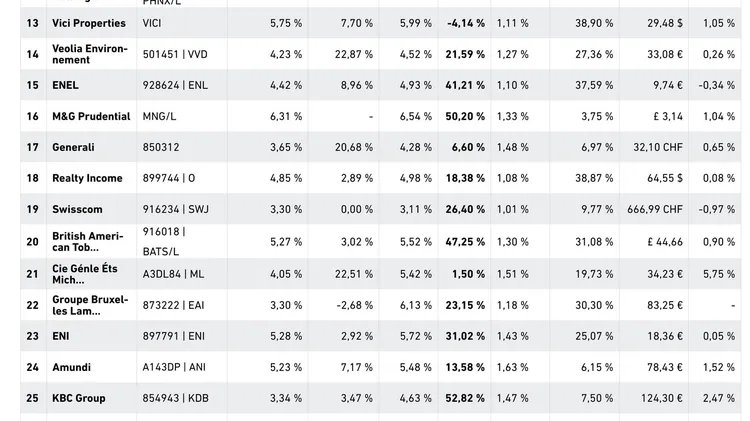Select the A143DP | ANI ticker cell
This screenshot has height=421, width=750.
177,368
